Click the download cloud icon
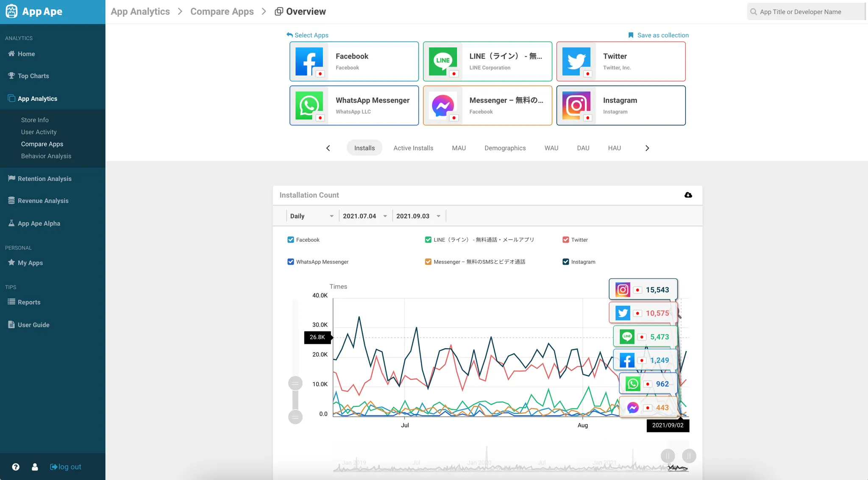Screen dimensions: 868x480 [688, 195]
